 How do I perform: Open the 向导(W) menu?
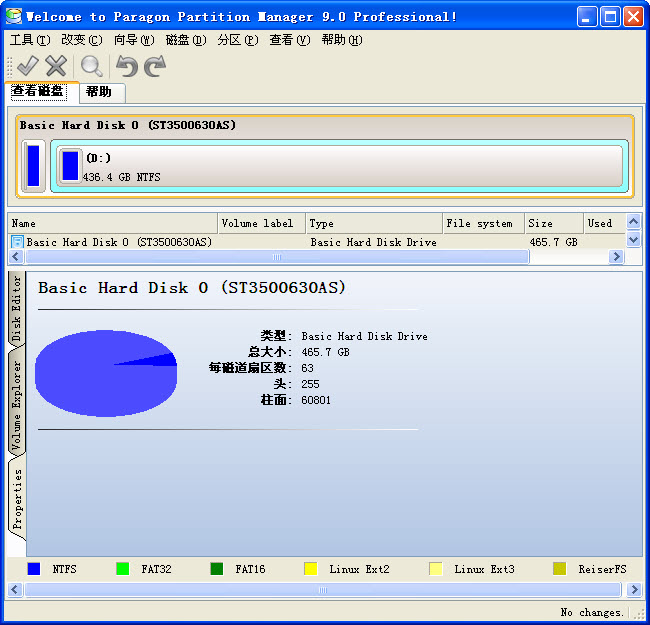[134, 40]
